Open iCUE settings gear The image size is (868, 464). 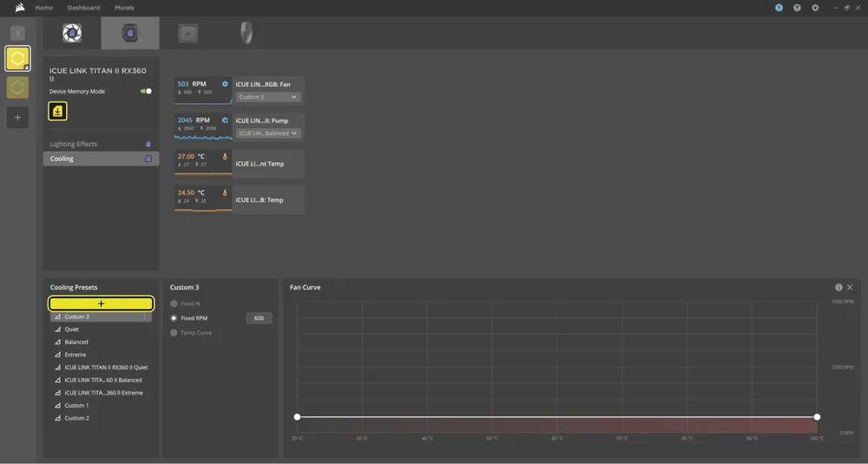[x=815, y=8]
